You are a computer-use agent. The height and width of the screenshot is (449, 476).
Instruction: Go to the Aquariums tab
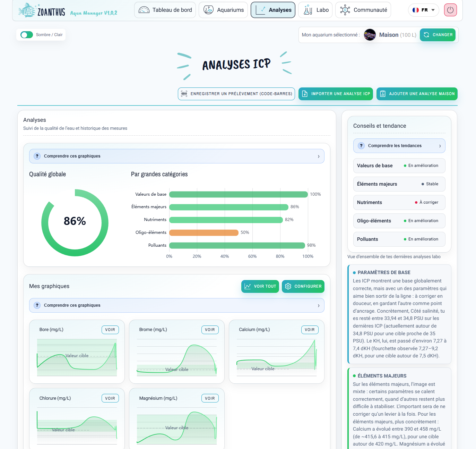point(223,10)
